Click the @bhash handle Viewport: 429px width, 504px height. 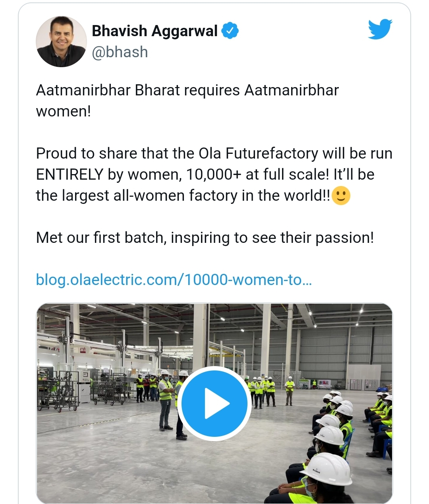tap(120, 52)
